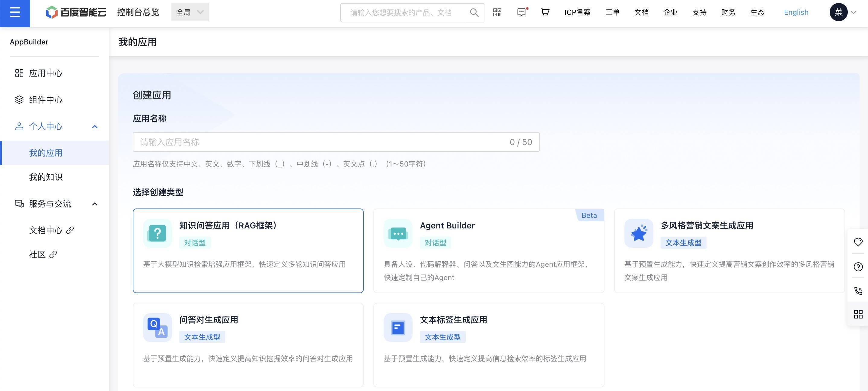This screenshot has height=391, width=868.
Task: Click the star icon of marketing copy app
Action: click(x=639, y=233)
